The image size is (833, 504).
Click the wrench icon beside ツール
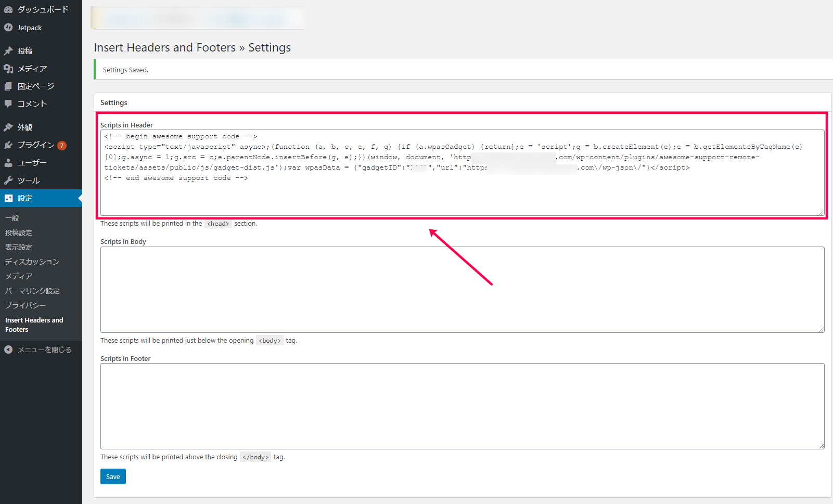point(8,180)
